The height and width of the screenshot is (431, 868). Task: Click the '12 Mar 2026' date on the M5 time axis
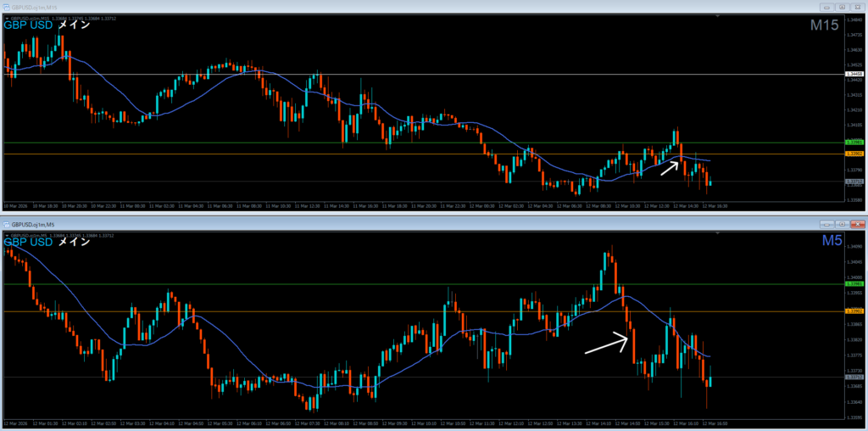tap(14, 423)
